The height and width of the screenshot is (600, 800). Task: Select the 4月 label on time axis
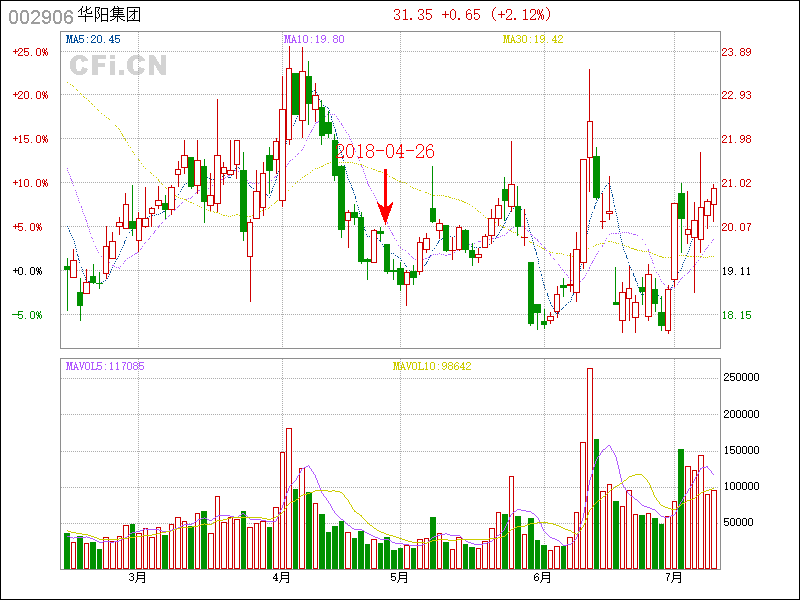[x=282, y=578]
